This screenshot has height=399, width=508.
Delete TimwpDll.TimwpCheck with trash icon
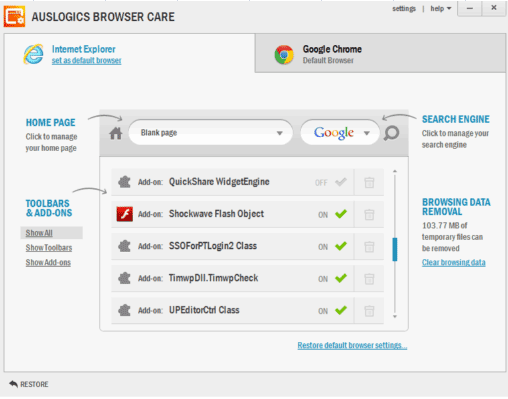pos(369,279)
